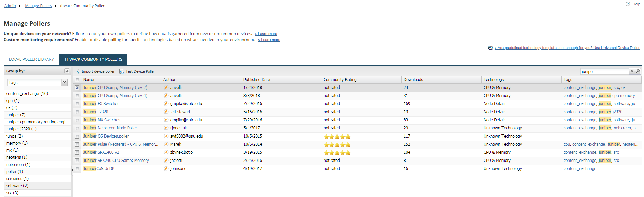Check the Juniper Netscreen Node Poller checkbox
Viewport: 644px width, 197px height.
click(x=77, y=128)
